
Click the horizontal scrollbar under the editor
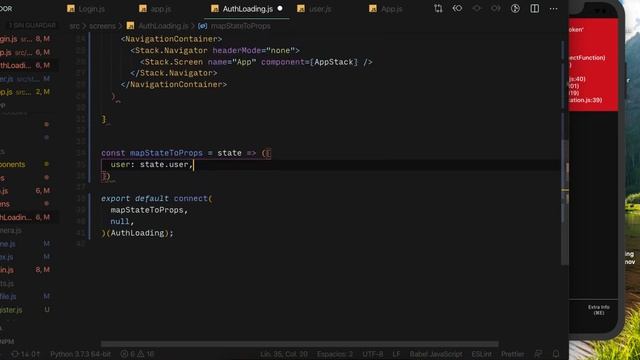[x=300, y=344]
